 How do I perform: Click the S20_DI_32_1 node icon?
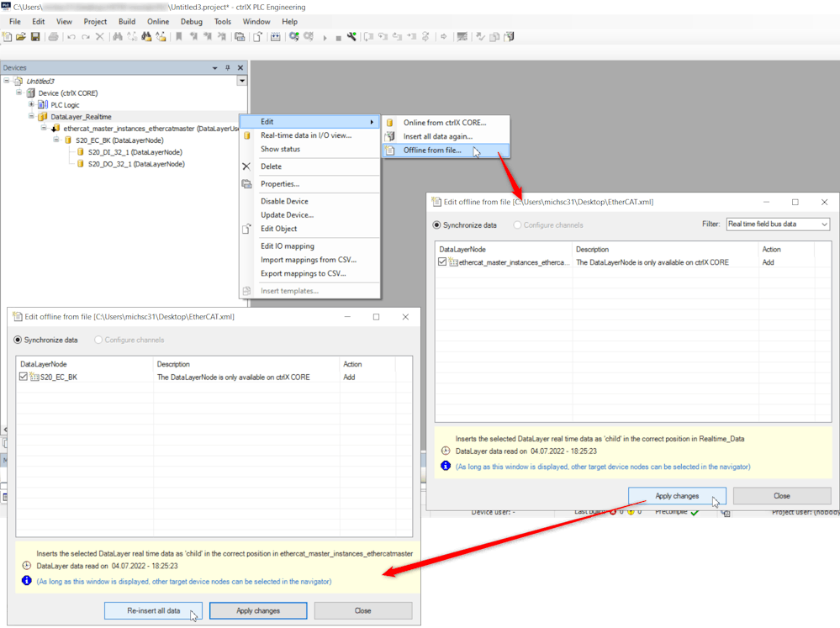(80, 152)
